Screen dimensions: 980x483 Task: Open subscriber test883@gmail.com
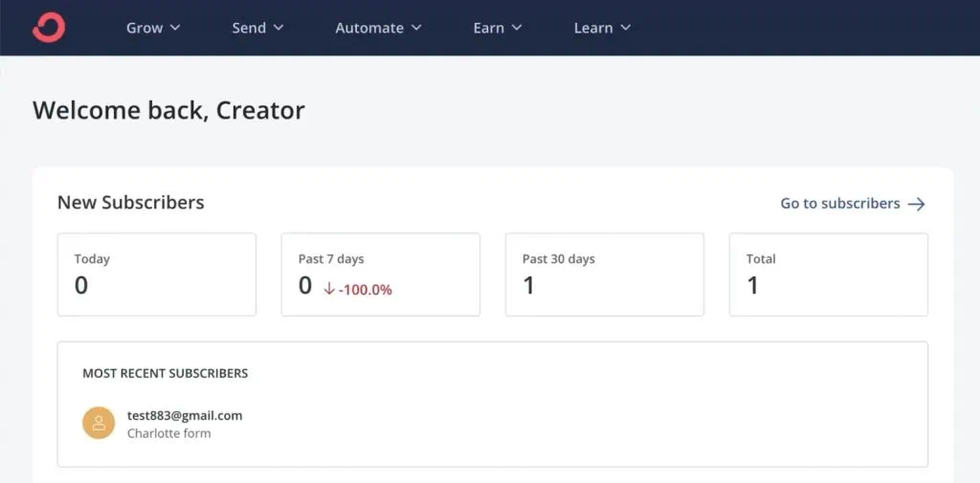click(x=185, y=415)
